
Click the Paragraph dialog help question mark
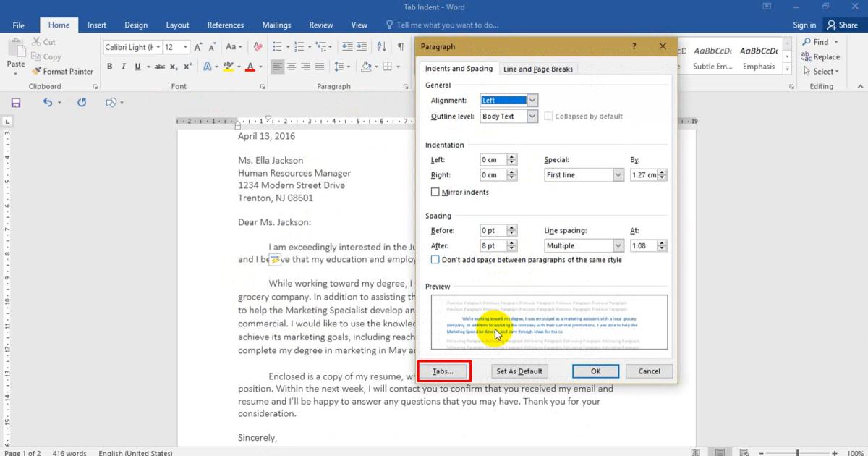(x=634, y=46)
